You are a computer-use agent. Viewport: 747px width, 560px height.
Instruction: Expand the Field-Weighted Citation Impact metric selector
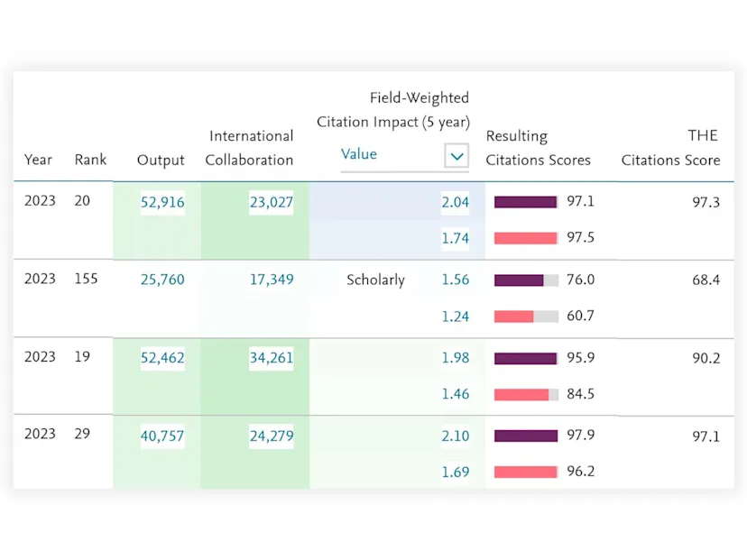tap(457, 155)
